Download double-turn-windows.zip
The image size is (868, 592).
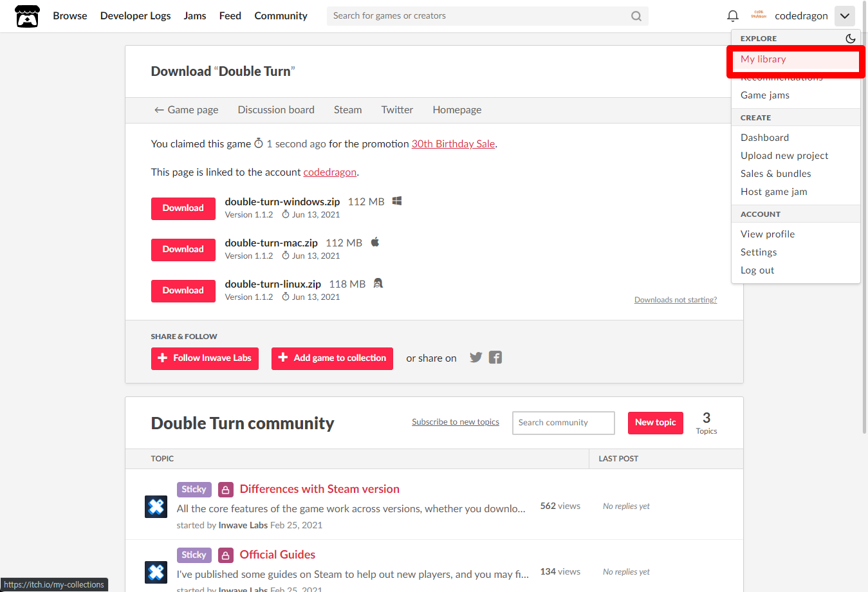[183, 208]
